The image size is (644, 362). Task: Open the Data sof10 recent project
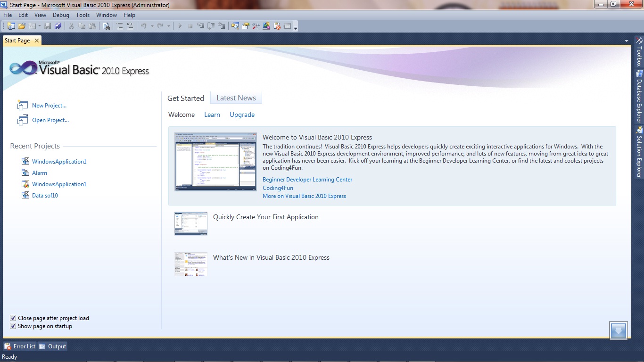(x=45, y=196)
